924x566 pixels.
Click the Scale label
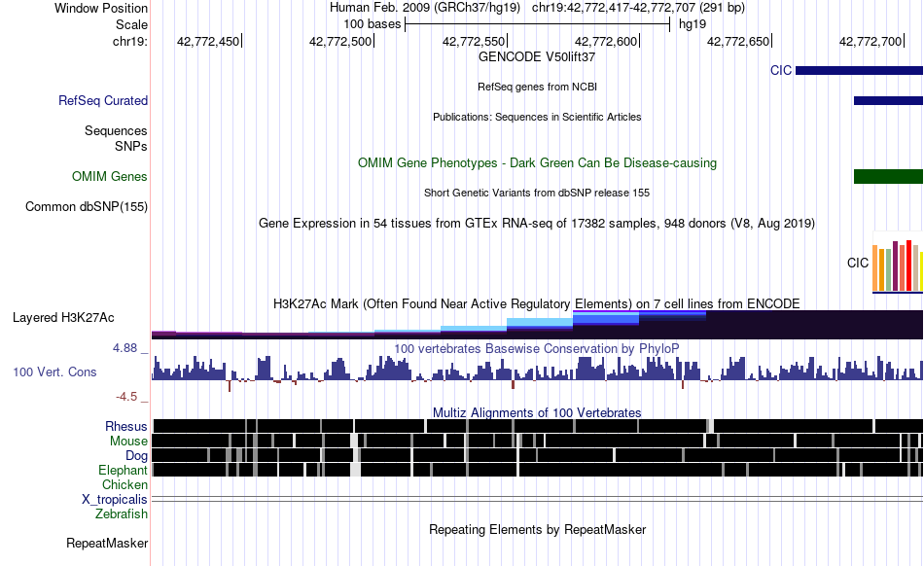tap(132, 24)
